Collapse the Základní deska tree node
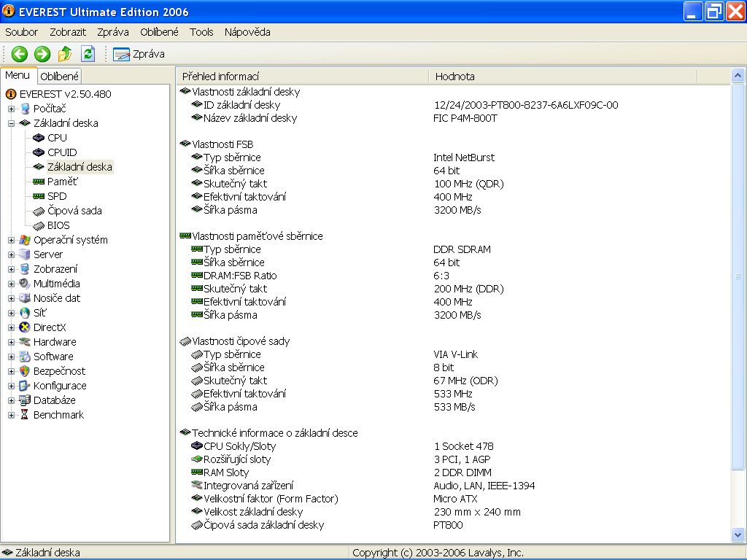747x560 pixels. coord(12,123)
